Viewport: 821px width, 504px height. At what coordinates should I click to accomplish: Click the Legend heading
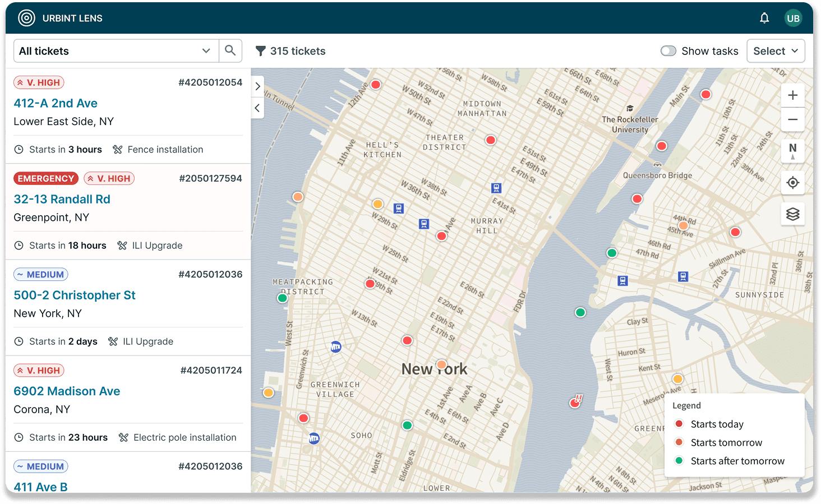tap(686, 405)
